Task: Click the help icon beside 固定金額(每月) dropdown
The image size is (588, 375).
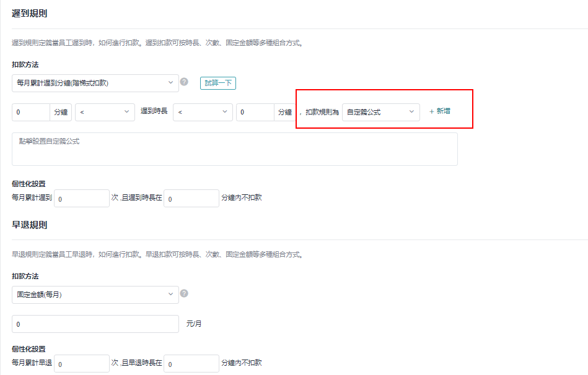Action: click(184, 294)
